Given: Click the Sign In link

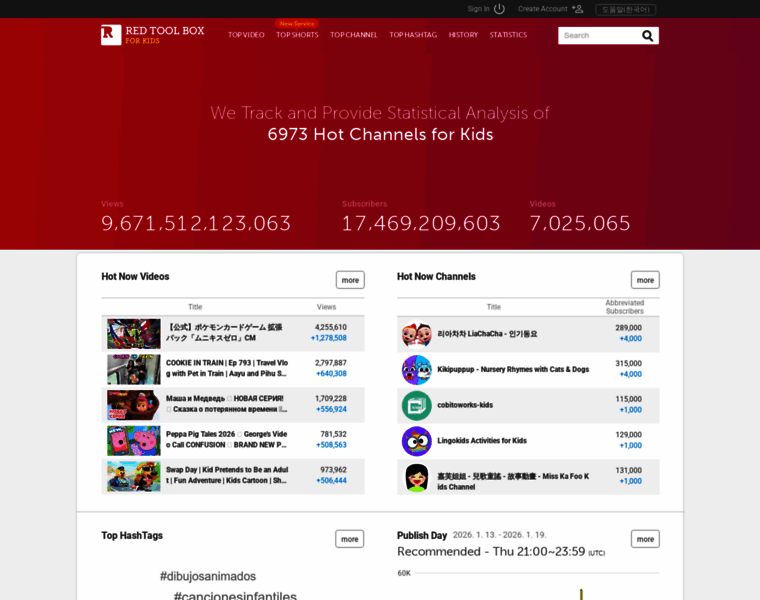Looking at the screenshot, I should 478,9.
